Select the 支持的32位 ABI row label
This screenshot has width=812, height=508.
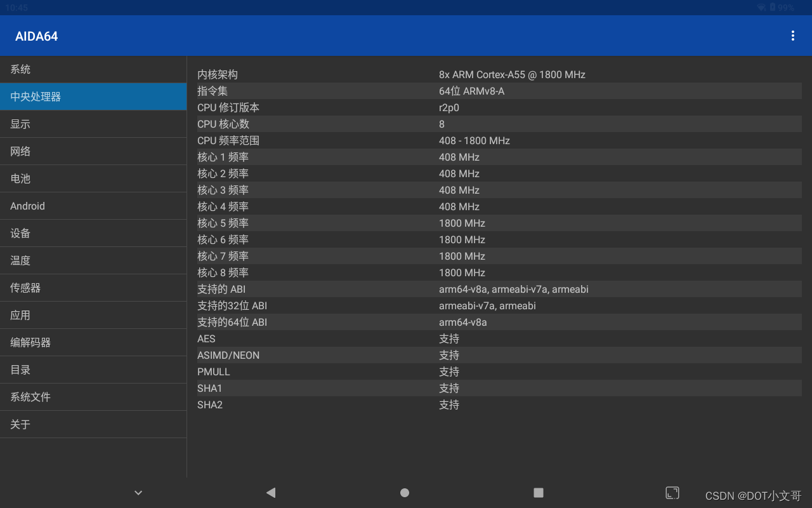click(x=232, y=305)
